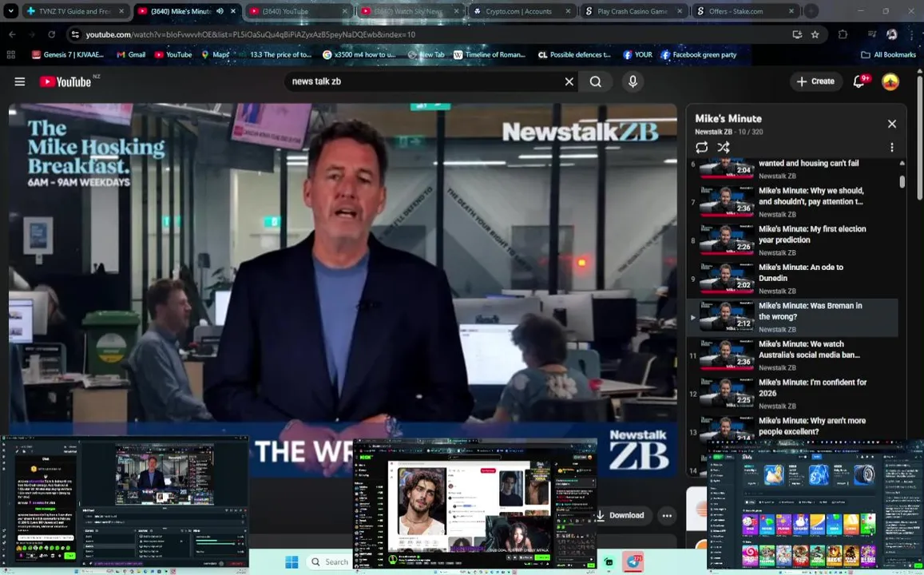The image size is (924, 575).
Task: Click the Download button below video
Action: 620,515
